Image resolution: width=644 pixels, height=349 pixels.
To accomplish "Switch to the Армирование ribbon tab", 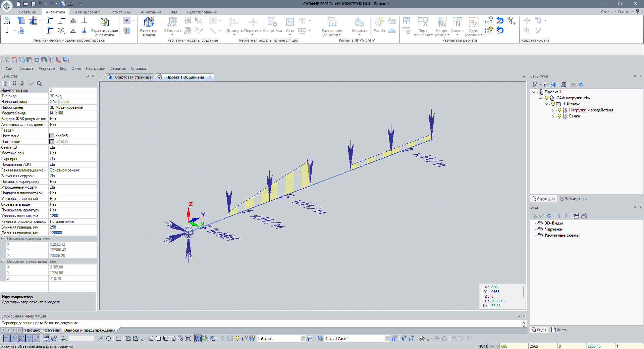I will [x=88, y=12].
